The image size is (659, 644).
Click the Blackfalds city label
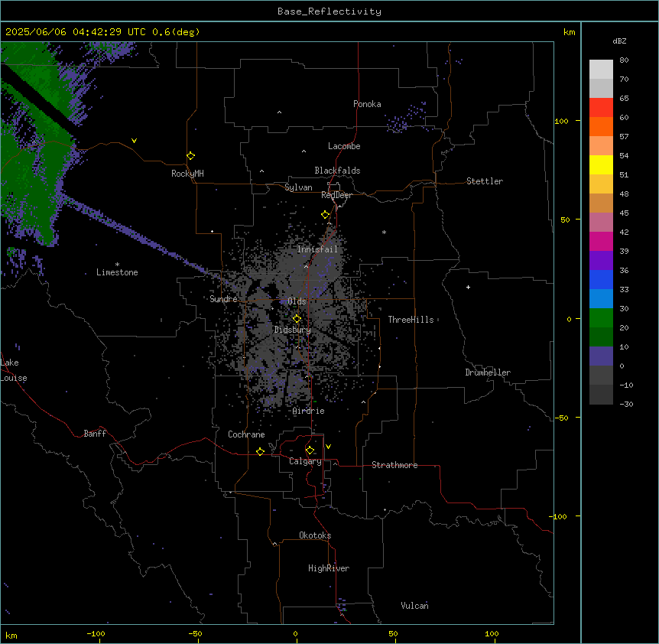coord(337,171)
